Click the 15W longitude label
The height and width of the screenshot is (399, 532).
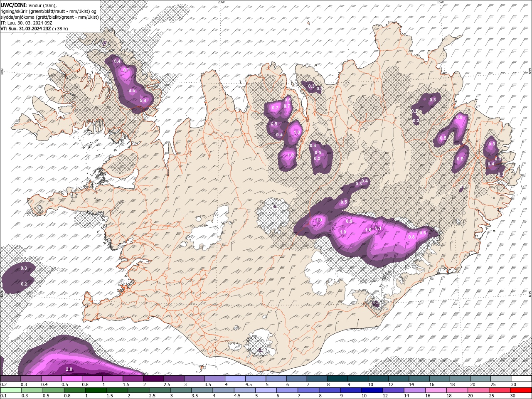coord(441,2)
